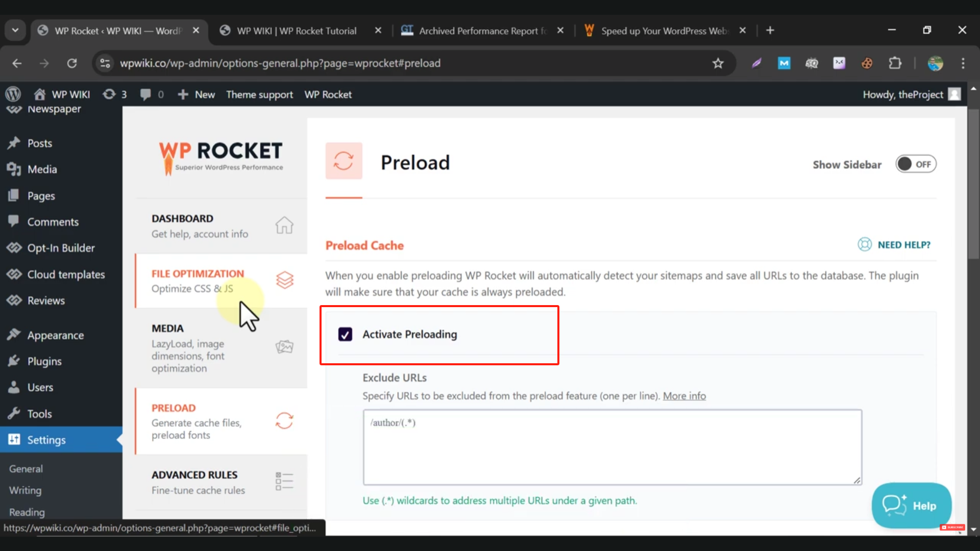Image resolution: width=980 pixels, height=551 pixels.
Task: Open the Help chat button
Action: [911, 506]
